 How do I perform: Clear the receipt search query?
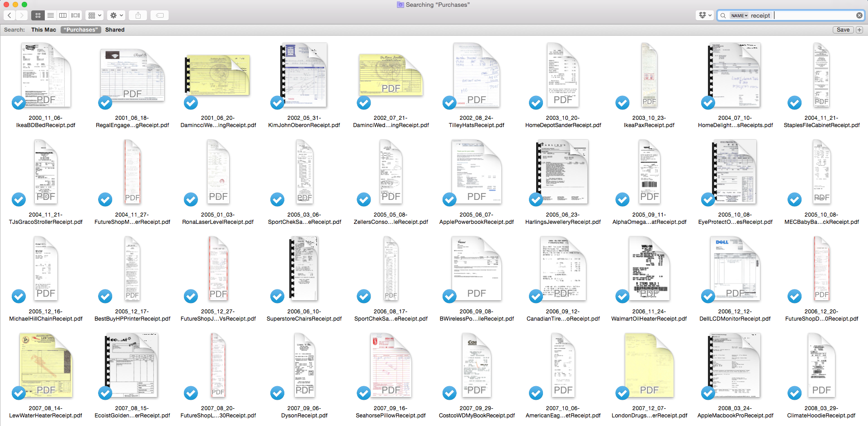[859, 15]
